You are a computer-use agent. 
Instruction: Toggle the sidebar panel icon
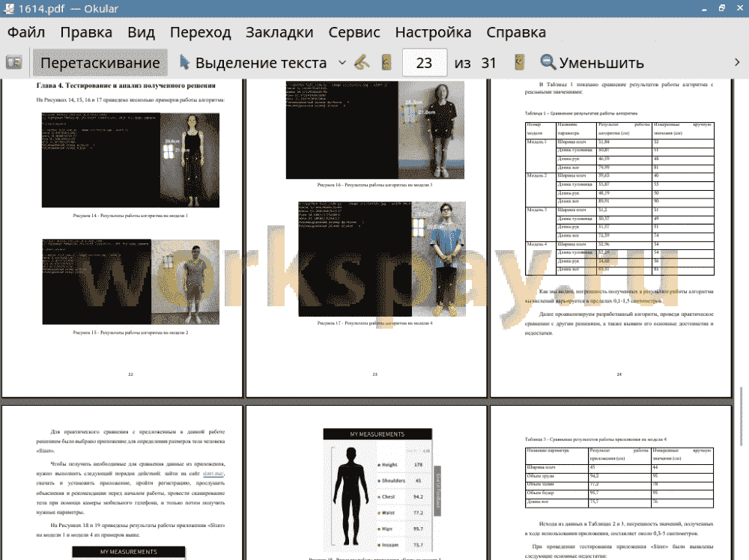pos(13,63)
